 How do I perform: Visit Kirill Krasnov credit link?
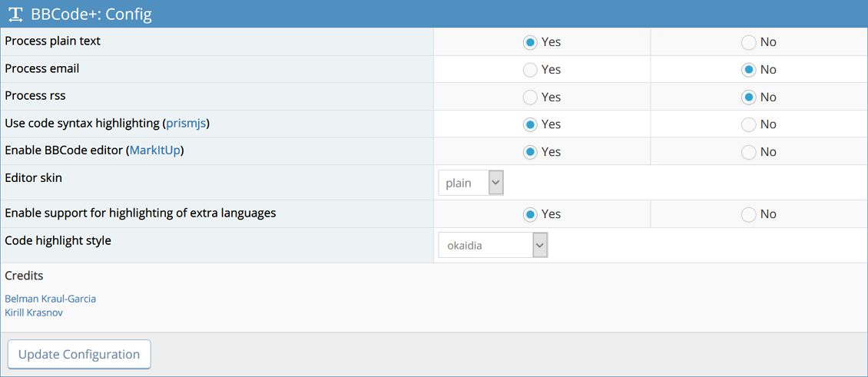34,313
